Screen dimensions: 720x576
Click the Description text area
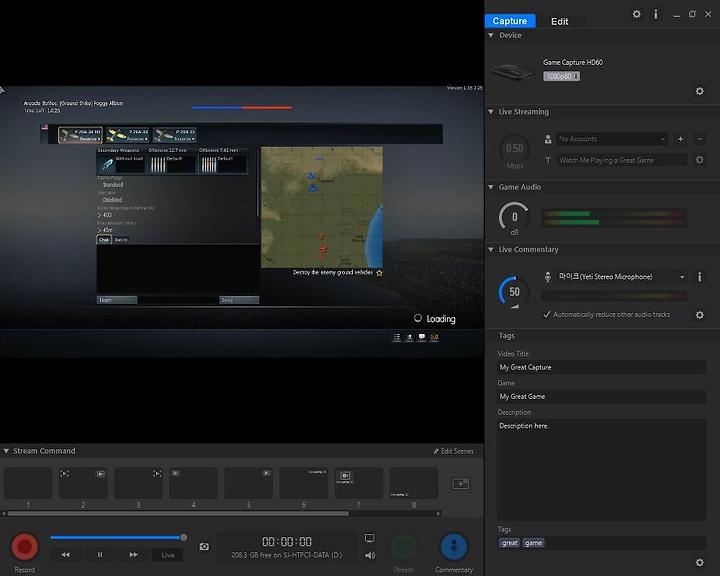(x=602, y=469)
